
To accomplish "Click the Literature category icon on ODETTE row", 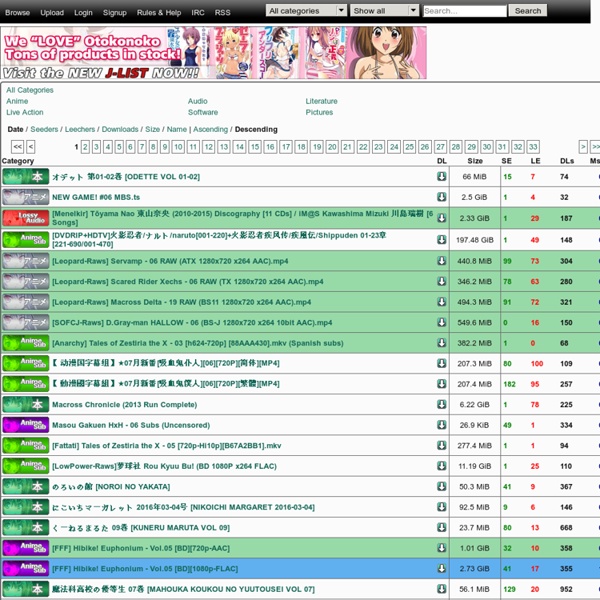I will pos(26,176).
